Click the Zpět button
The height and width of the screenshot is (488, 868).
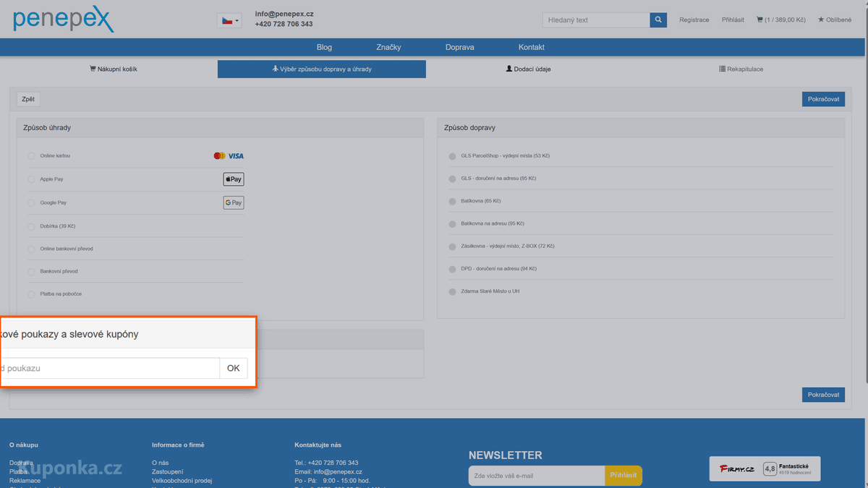point(28,99)
